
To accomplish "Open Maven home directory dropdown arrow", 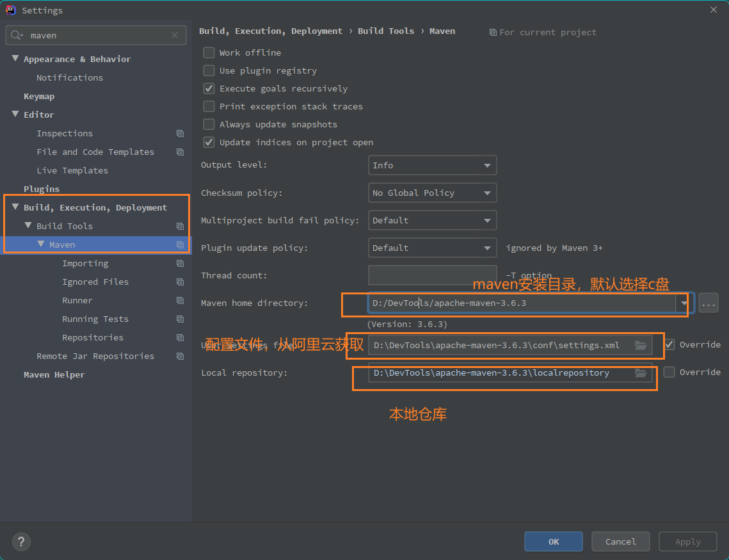I will pos(684,303).
